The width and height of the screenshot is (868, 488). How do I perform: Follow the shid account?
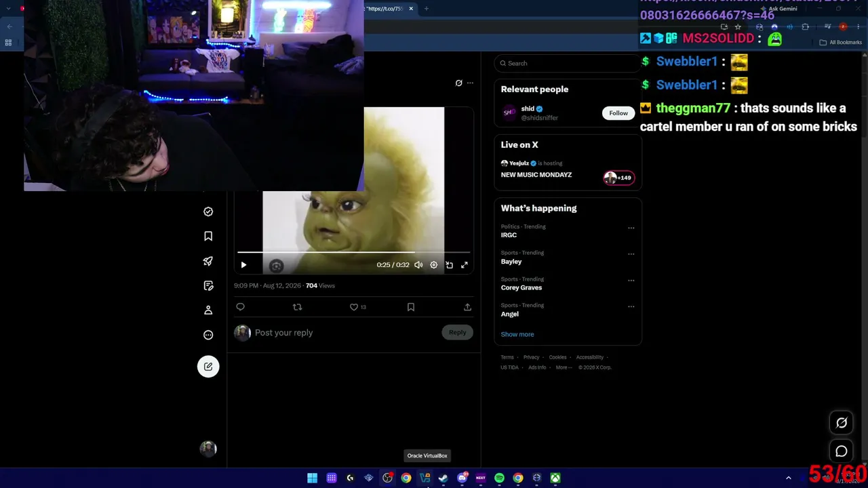618,113
